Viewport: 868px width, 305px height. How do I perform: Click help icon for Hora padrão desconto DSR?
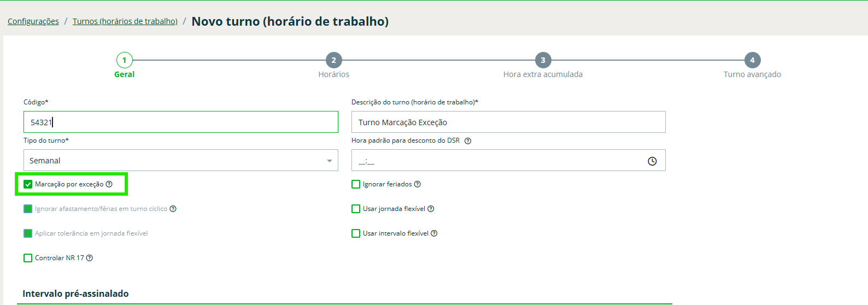click(468, 140)
